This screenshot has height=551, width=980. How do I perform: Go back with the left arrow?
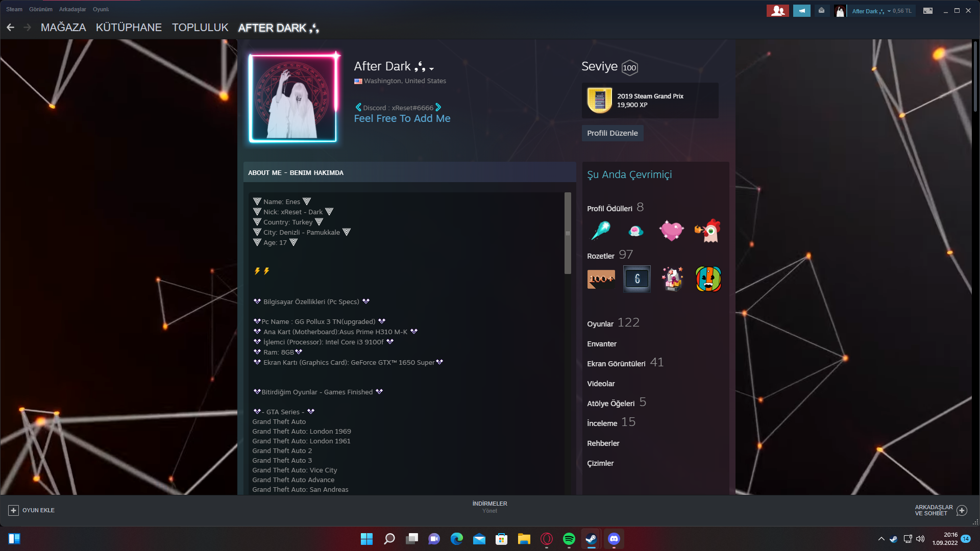pyautogui.click(x=10, y=28)
